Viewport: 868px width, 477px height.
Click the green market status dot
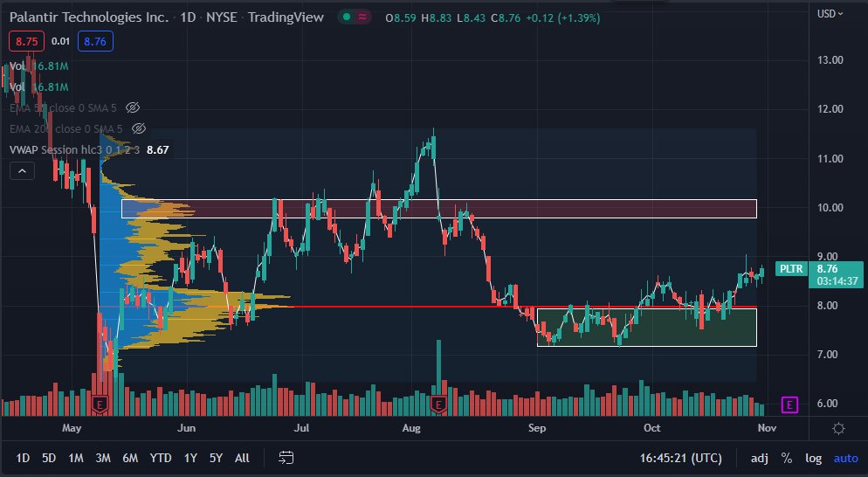(347, 17)
